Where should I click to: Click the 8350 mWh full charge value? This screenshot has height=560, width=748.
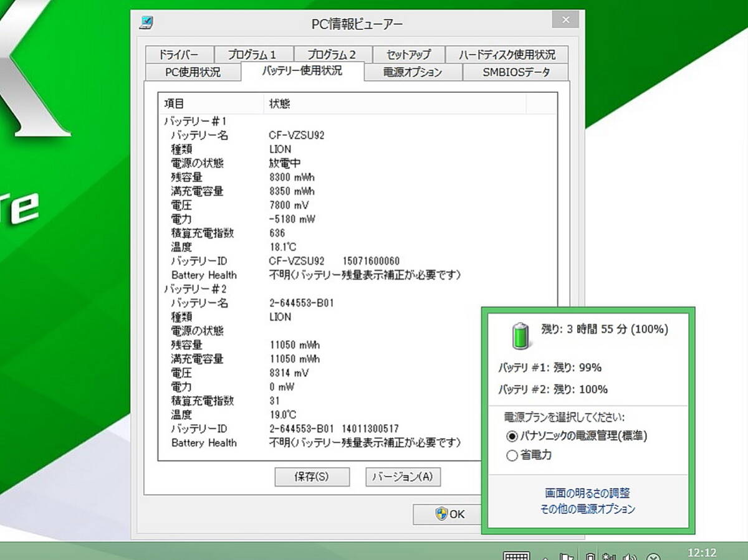point(292,191)
